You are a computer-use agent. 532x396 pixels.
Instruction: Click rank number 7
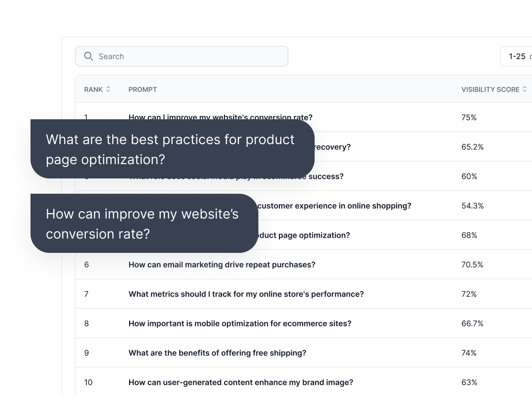tap(86, 294)
